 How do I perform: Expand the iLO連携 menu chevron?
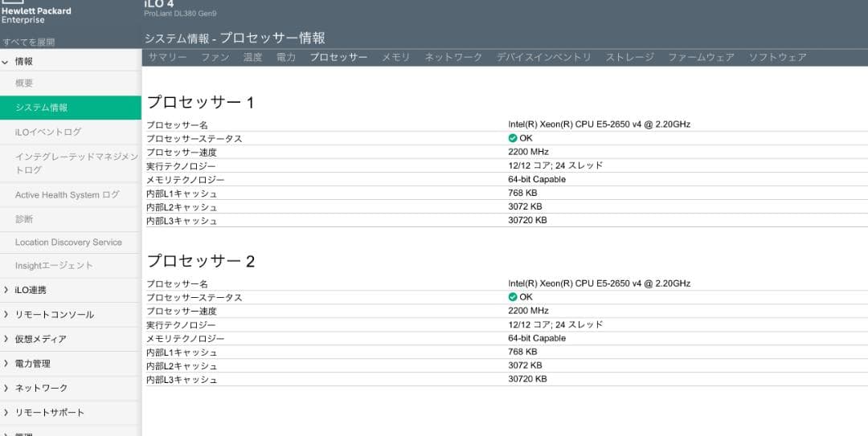click(x=6, y=290)
